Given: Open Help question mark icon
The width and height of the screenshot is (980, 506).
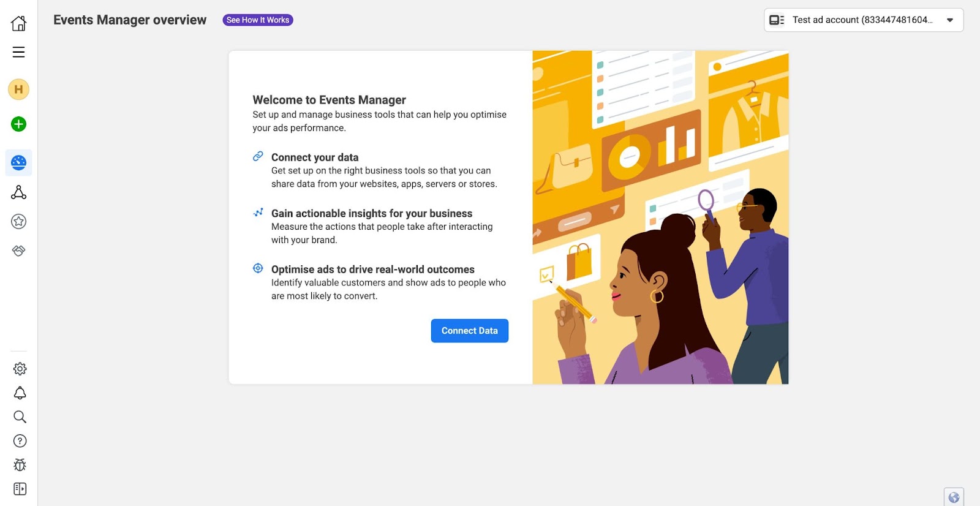Looking at the screenshot, I should click(x=20, y=441).
